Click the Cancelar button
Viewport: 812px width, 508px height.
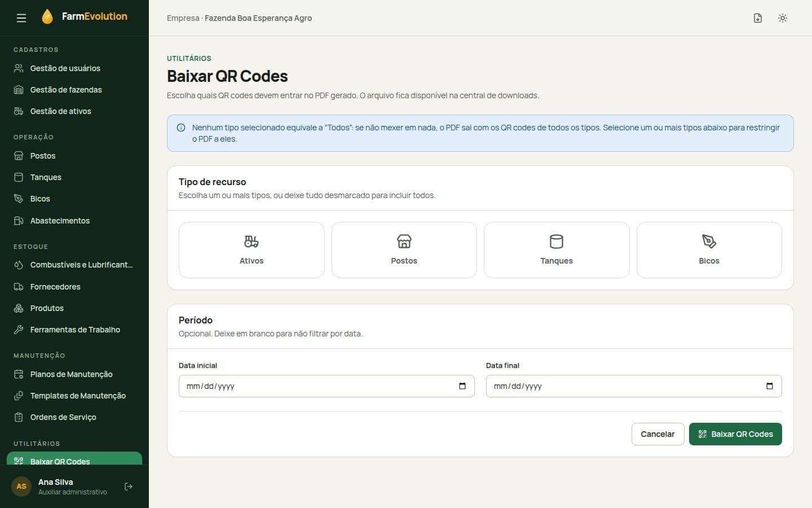coord(657,434)
